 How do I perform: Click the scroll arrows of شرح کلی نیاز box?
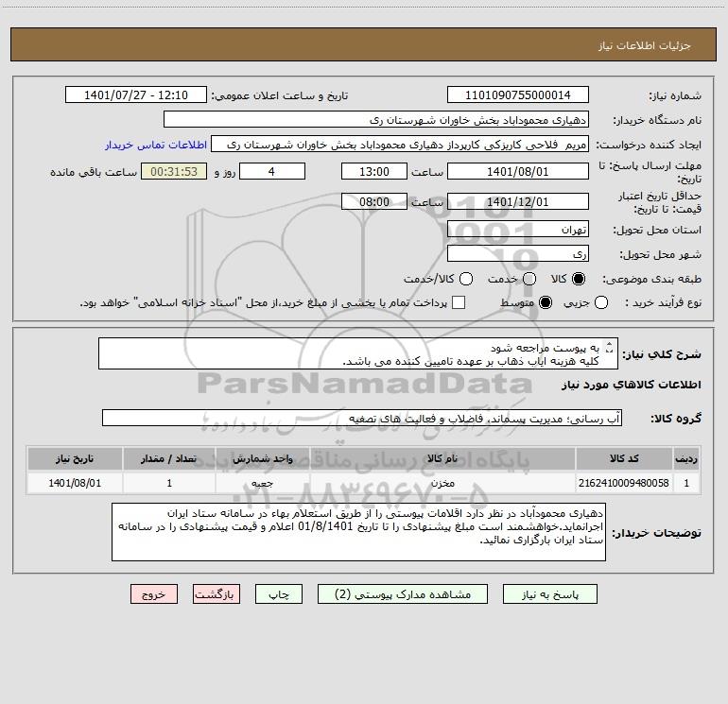(x=609, y=347)
